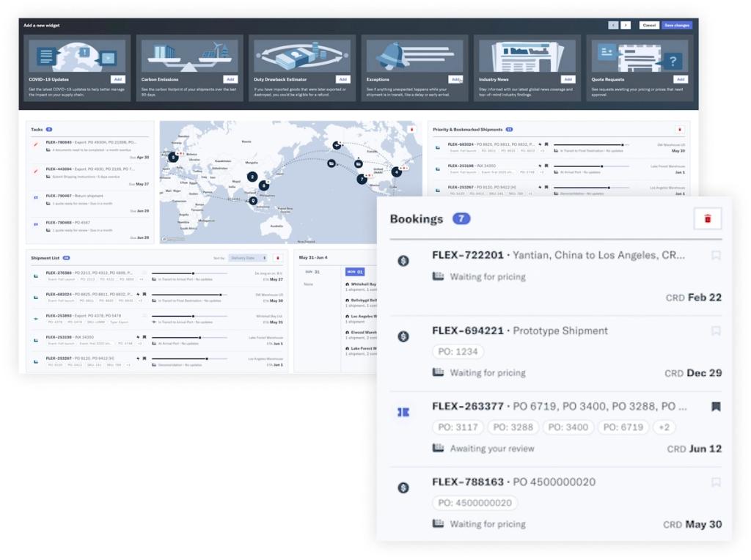
Task: Click Cancel in the widget bar
Action: click(x=649, y=26)
